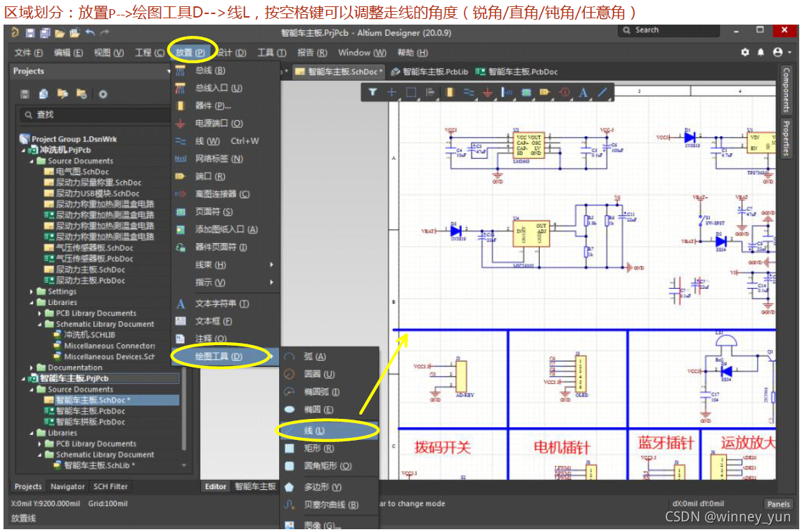Click the Altium logo icon in the title bar
Screen dimensions: 802x532
[x=15, y=33]
